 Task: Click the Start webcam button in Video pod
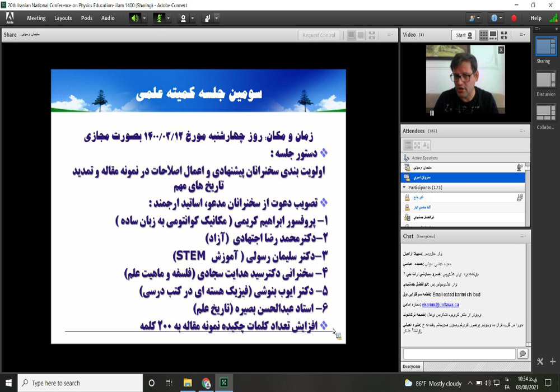(464, 35)
